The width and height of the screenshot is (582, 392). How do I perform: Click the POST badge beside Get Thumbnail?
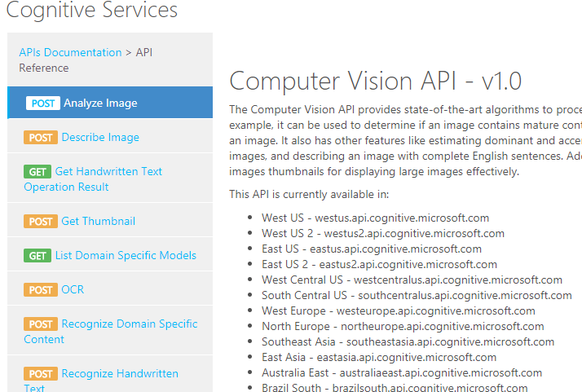[41, 222]
